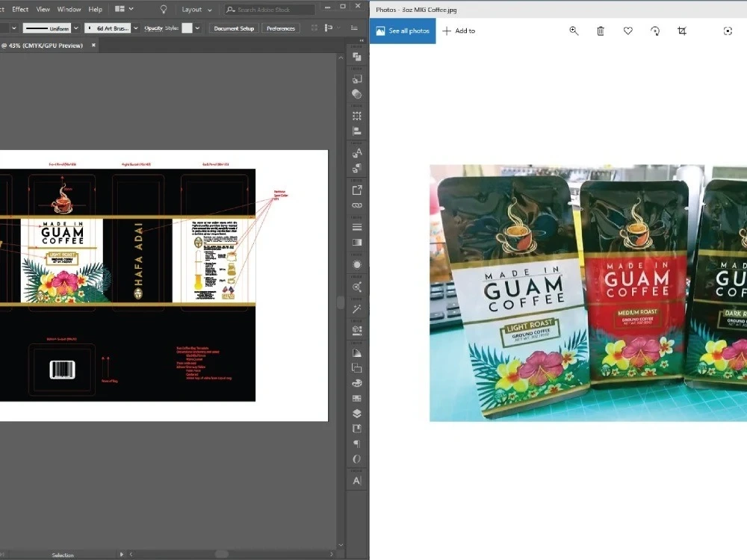Click the crop icon in Photos
This screenshot has width=747, height=560.
coord(682,31)
